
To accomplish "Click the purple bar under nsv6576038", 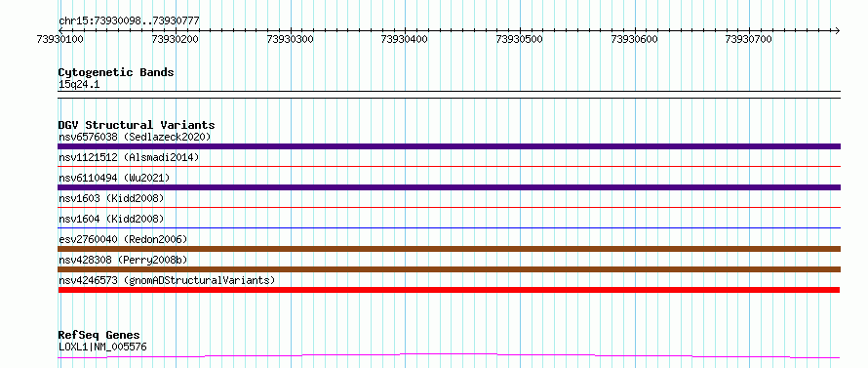I will [x=449, y=146].
